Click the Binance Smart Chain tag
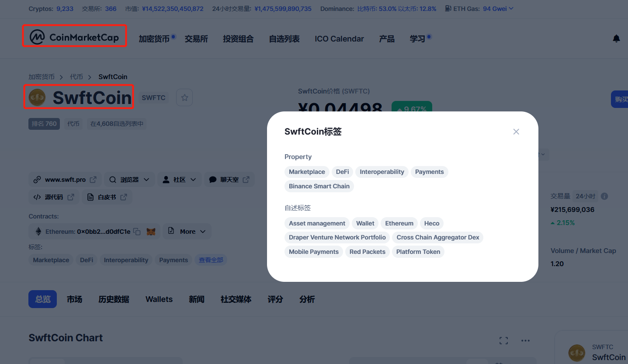The image size is (628, 364). [x=319, y=186]
